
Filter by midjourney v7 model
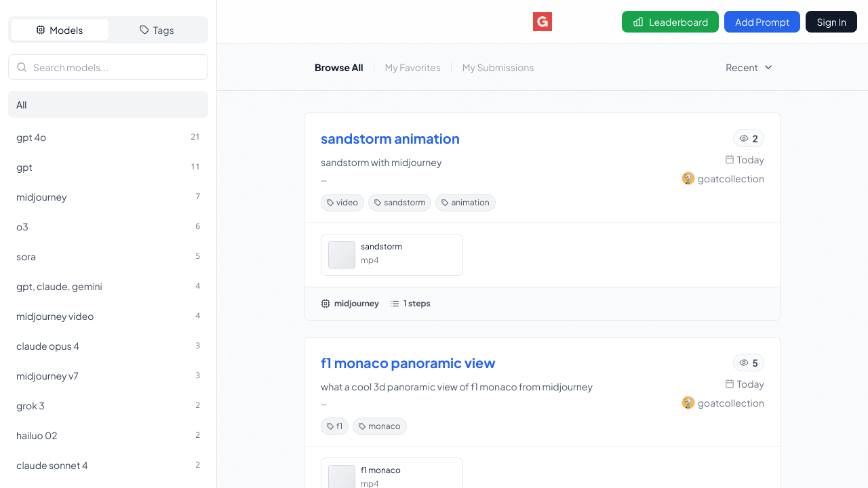coord(108,375)
